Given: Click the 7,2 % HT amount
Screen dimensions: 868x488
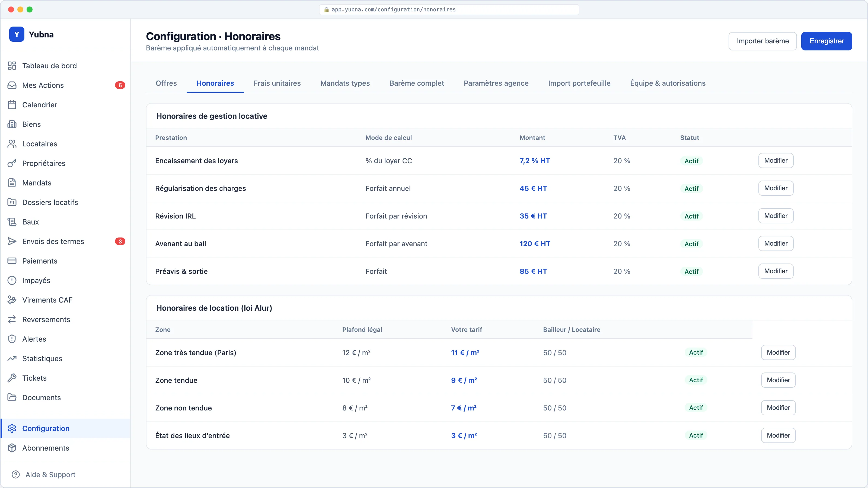Looking at the screenshot, I should point(534,161).
